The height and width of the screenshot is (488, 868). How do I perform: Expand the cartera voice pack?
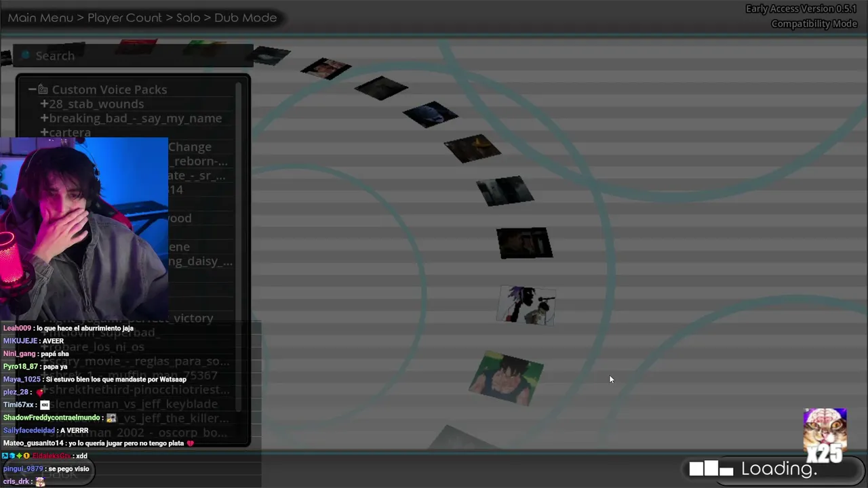(x=44, y=132)
